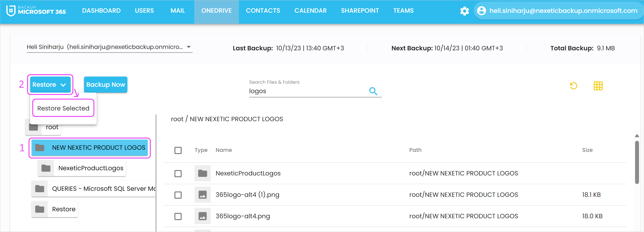Click the Type column header

pyautogui.click(x=201, y=150)
